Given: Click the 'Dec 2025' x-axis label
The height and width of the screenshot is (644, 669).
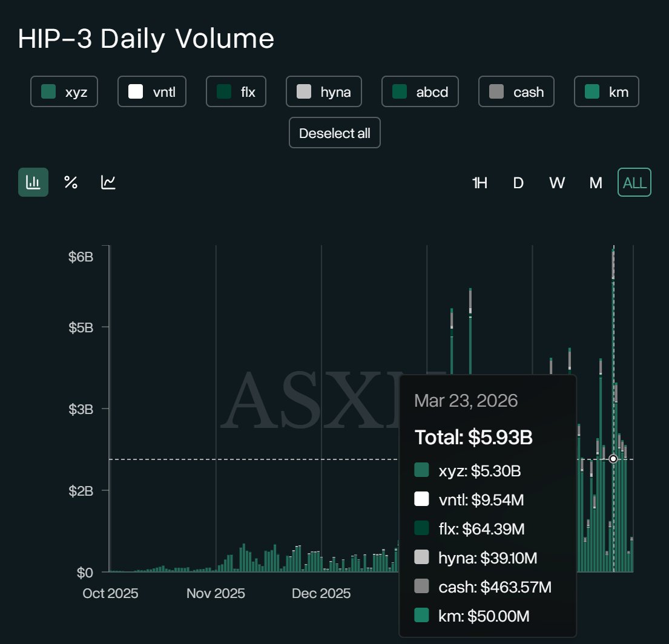Looking at the screenshot, I should 321,593.
